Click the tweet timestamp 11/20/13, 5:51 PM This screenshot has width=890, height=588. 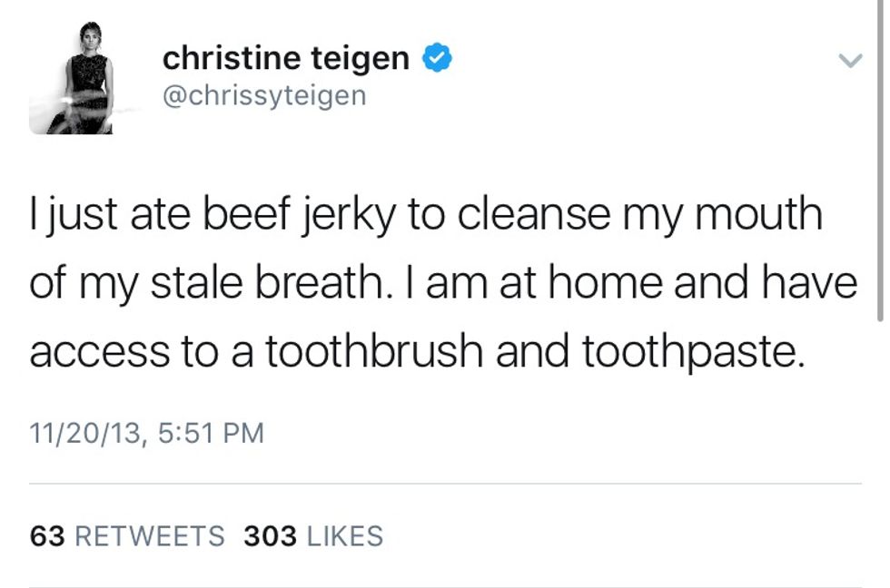[146, 433]
